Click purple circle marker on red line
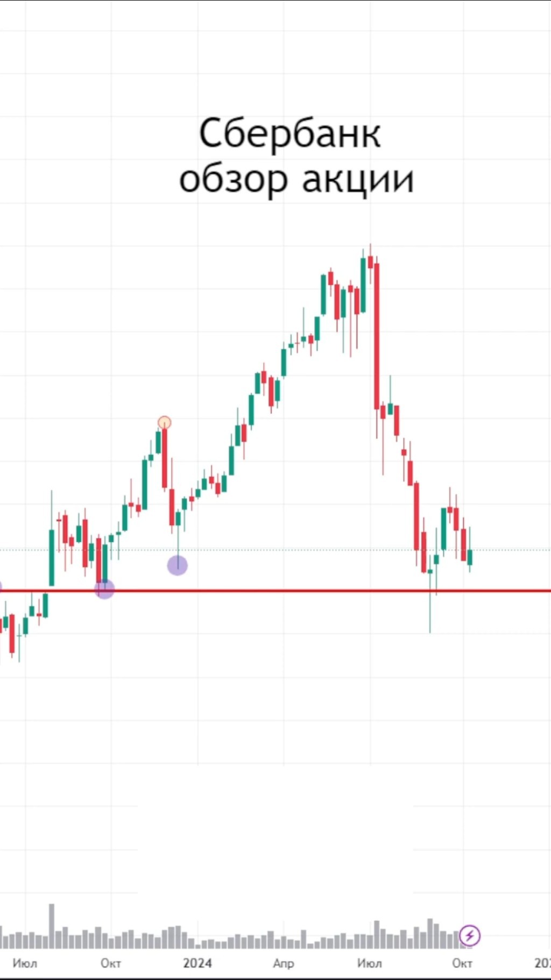551x980 pixels. click(x=104, y=588)
